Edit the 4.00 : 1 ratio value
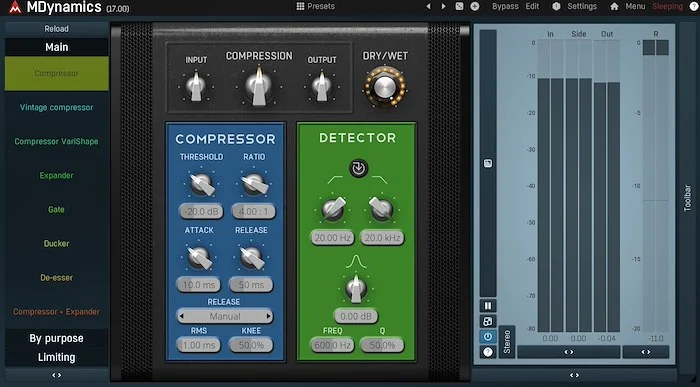Viewport: 700px width, 387px height. [254, 211]
